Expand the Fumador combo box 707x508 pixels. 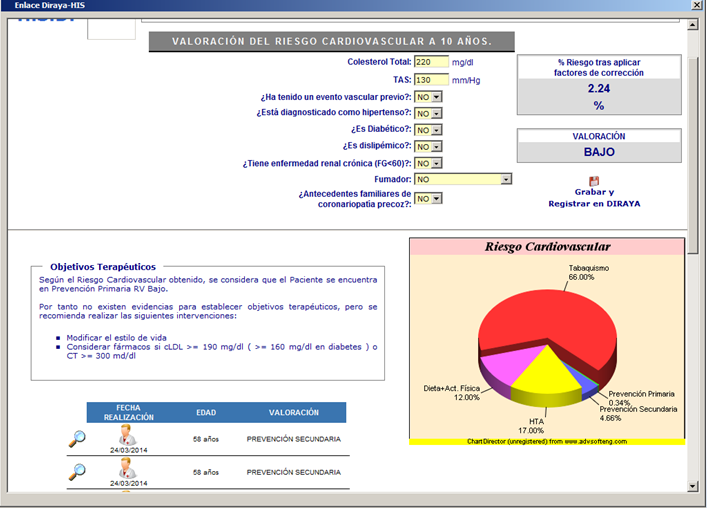(506, 179)
